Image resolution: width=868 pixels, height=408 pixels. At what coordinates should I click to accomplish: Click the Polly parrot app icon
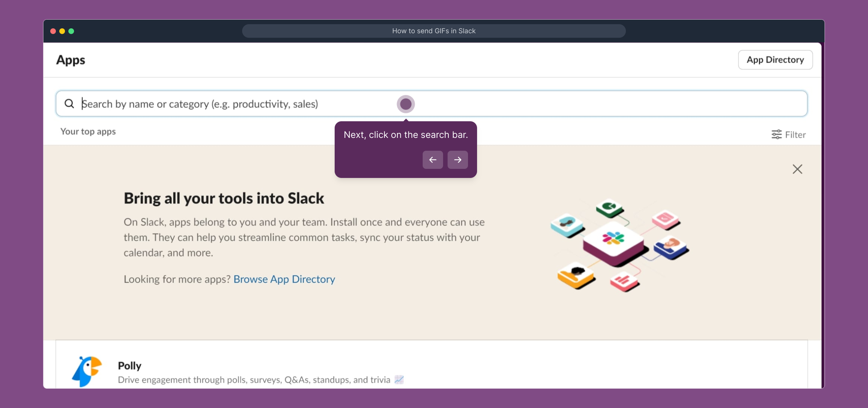[x=87, y=371]
